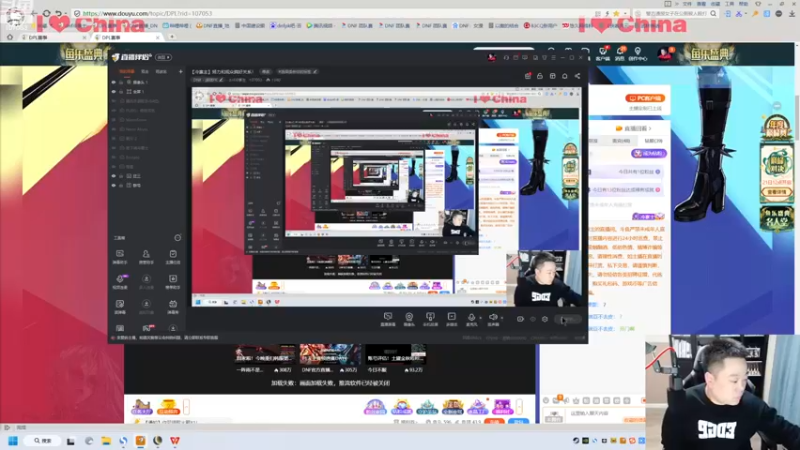Toggle the lock on 全屏 1 source
The width and height of the screenshot is (800, 450).
click(x=121, y=92)
